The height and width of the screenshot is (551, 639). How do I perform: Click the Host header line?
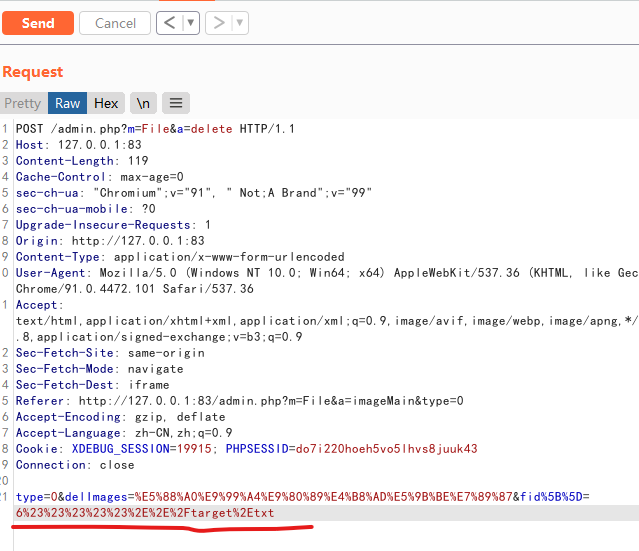pyautogui.click(x=79, y=145)
